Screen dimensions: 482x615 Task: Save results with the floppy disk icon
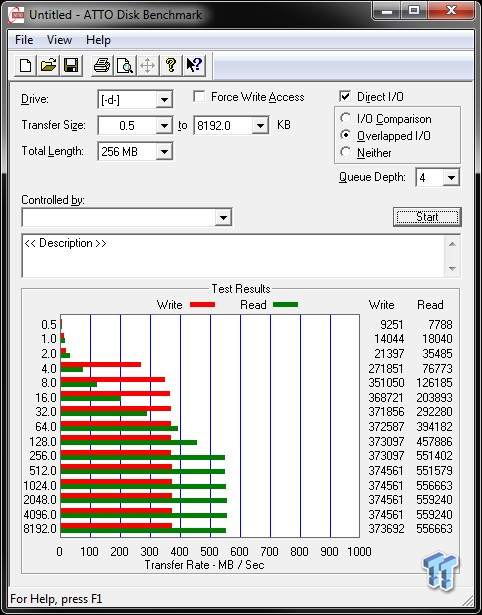point(71,65)
